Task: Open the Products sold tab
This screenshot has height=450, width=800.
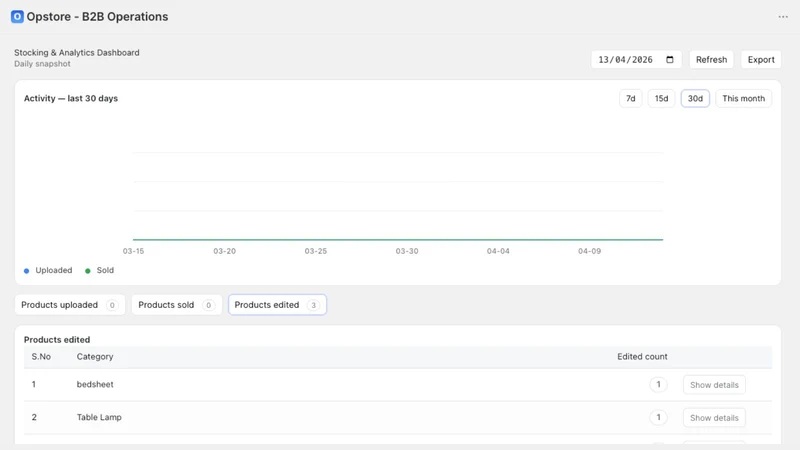Action: [177, 305]
